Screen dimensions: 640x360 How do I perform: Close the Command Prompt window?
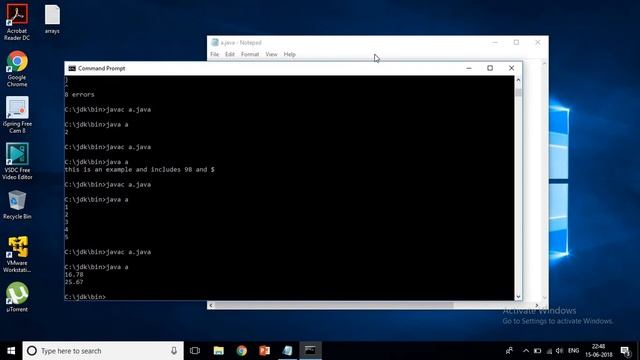pyautogui.click(x=511, y=68)
